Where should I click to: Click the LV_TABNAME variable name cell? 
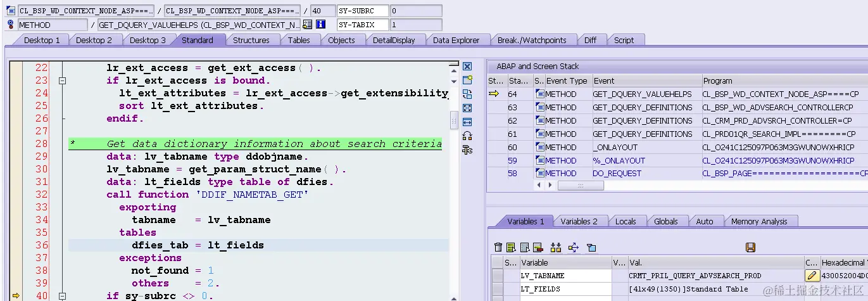[565, 276]
